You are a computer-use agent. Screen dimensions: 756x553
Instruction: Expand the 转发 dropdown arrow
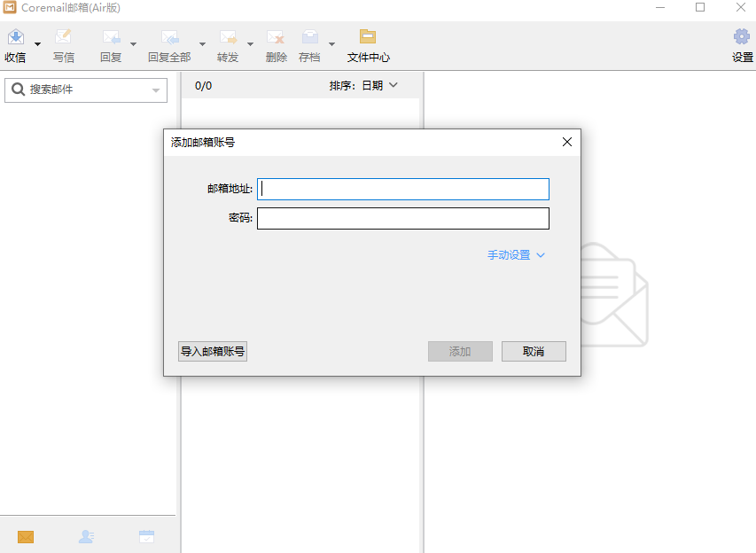(x=250, y=43)
